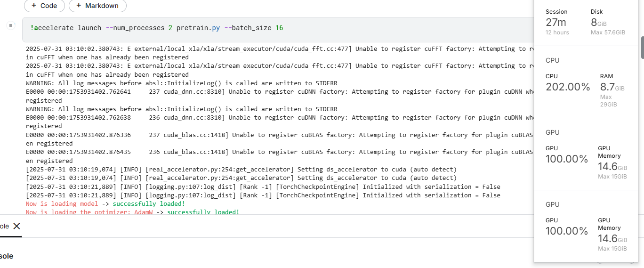This screenshot has height=268, width=644.
Task: Click the bold Console heading in the bottom panel
Action: coord(6,256)
